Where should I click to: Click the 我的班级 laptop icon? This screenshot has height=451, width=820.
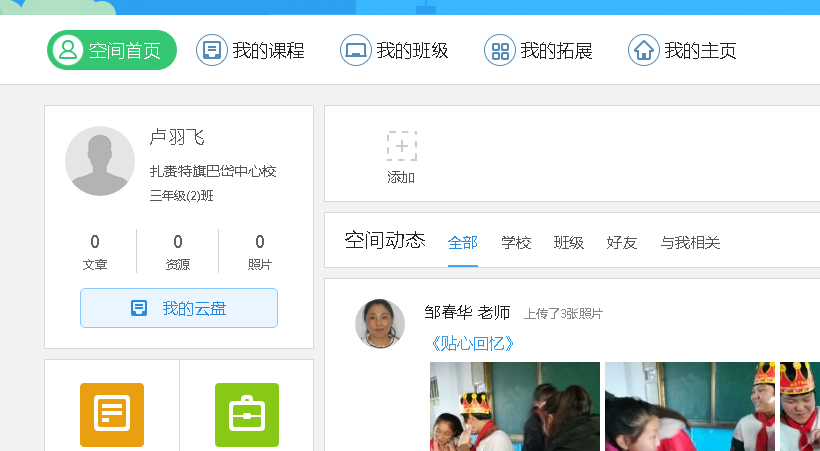click(356, 50)
